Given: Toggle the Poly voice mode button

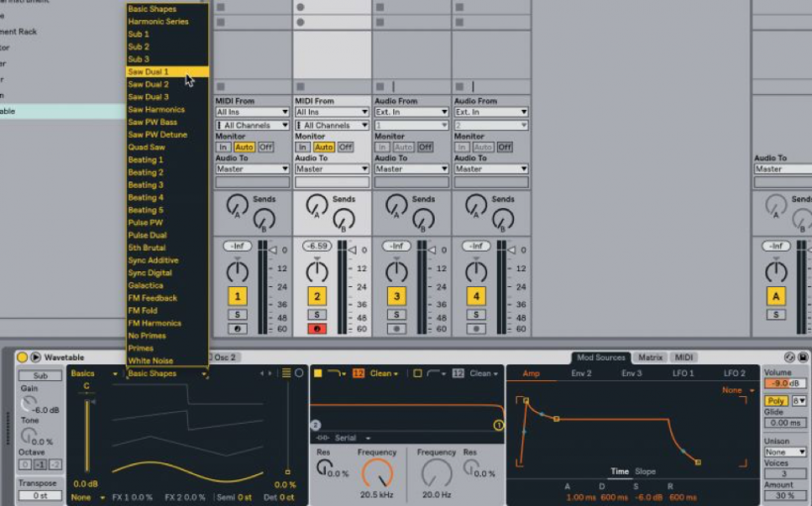Looking at the screenshot, I should [x=775, y=401].
